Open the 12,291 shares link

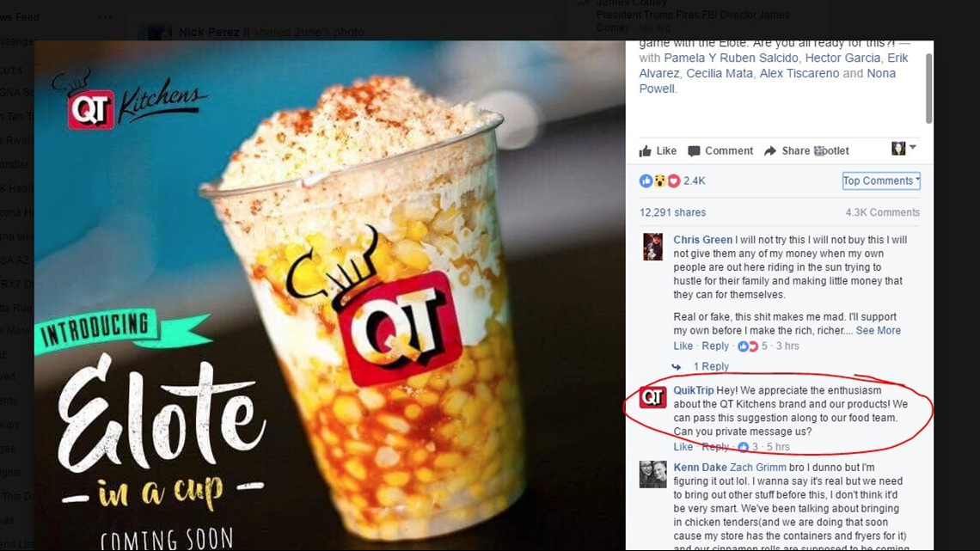tap(672, 212)
